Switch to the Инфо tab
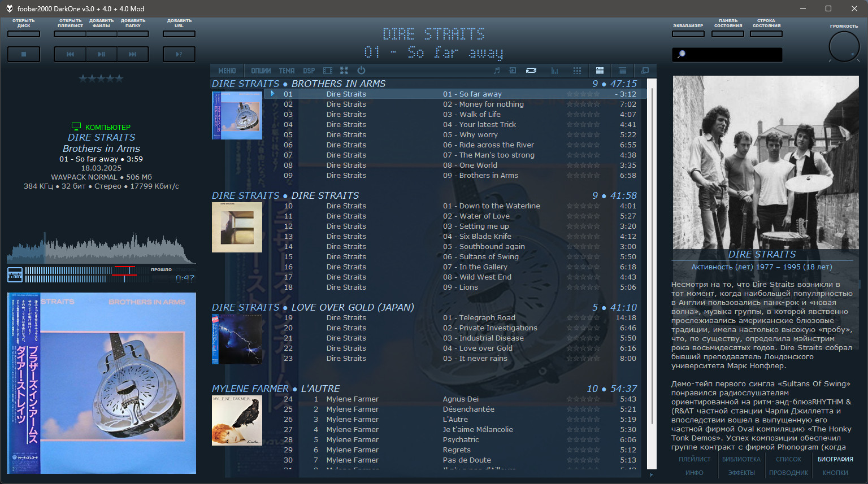The height and width of the screenshot is (484, 868). pyautogui.click(x=695, y=473)
